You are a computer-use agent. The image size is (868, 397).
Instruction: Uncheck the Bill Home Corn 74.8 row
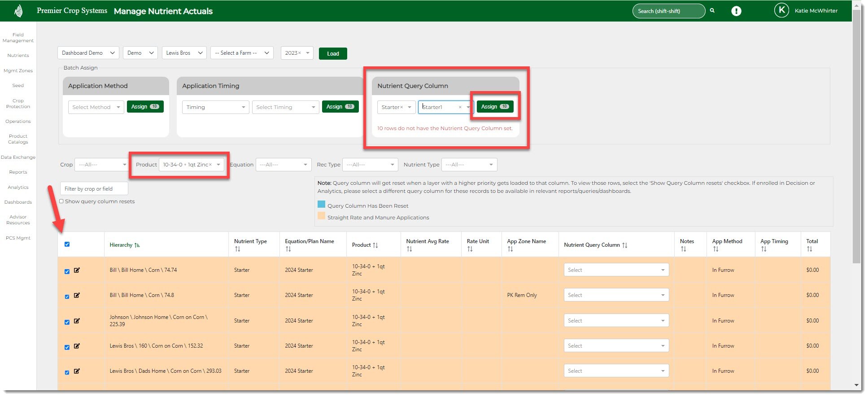pyautogui.click(x=67, y=297)
